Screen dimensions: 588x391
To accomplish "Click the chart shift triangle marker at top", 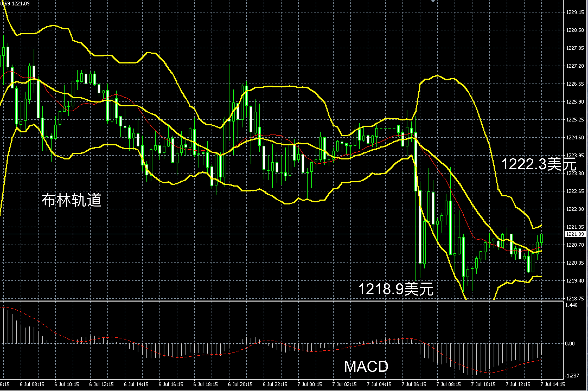I will 433,1.
